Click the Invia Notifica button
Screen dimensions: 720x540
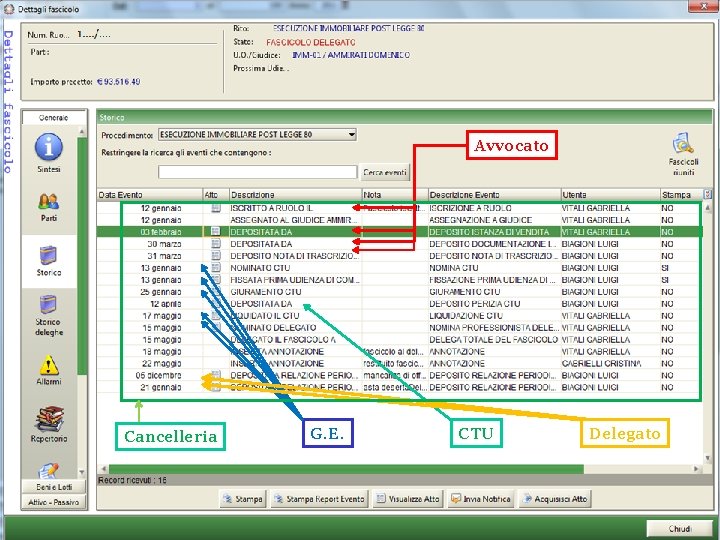click(481, 499)
